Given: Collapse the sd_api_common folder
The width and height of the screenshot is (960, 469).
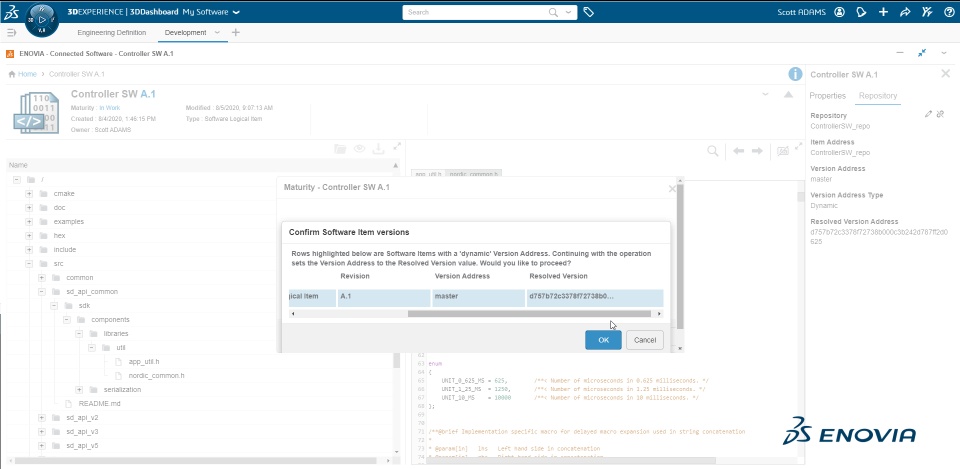Looking at the screenshot, I should pos(42,292).
